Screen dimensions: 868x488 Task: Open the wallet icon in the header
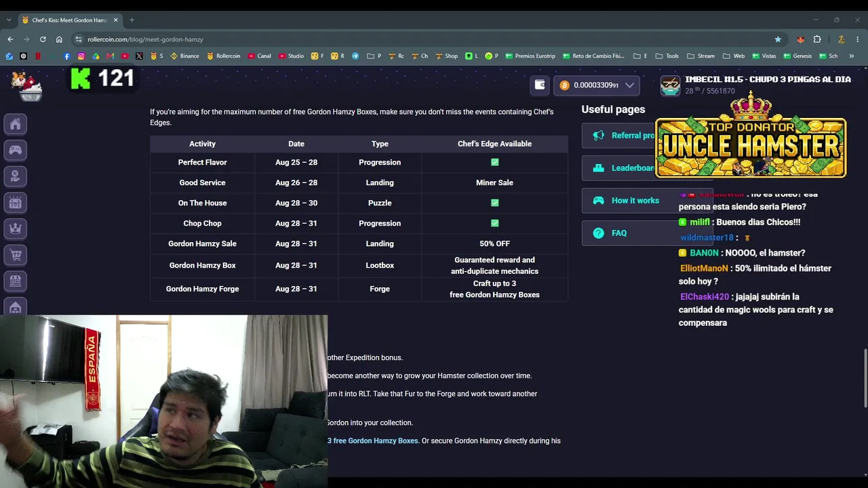pos(540,85)
